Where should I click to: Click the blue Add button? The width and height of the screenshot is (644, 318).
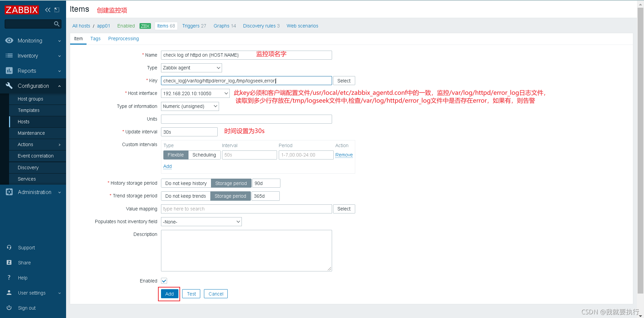(x=169, y=294)
